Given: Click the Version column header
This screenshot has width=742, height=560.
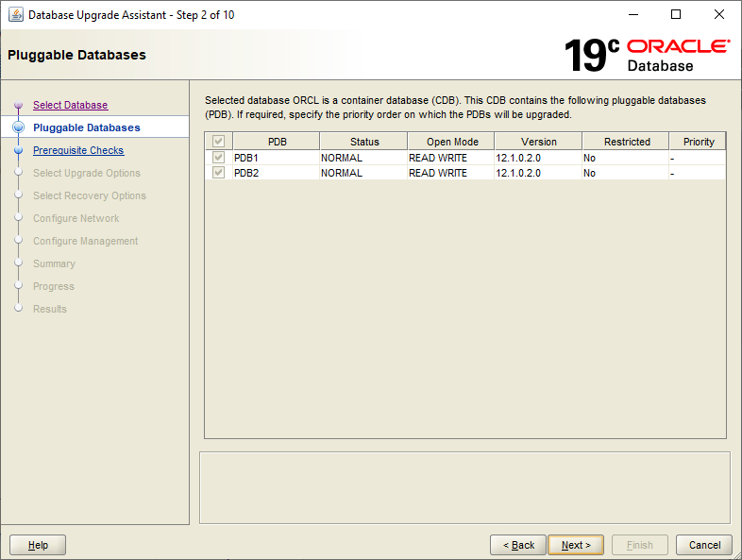Looking at the screenshot, I should click(x=538, y=141).
